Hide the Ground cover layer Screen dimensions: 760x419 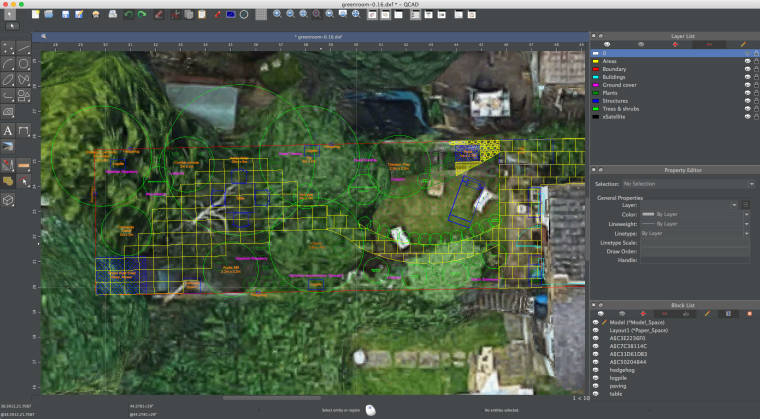(747, 85)
